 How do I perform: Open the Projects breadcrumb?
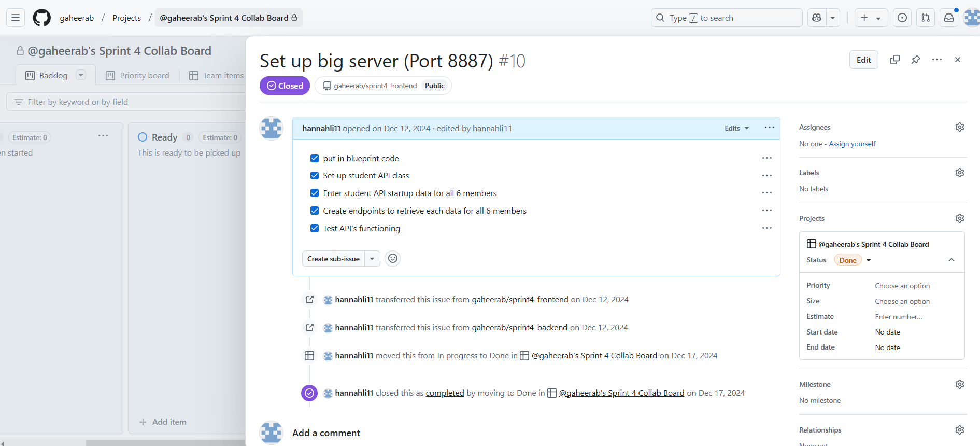126,18
